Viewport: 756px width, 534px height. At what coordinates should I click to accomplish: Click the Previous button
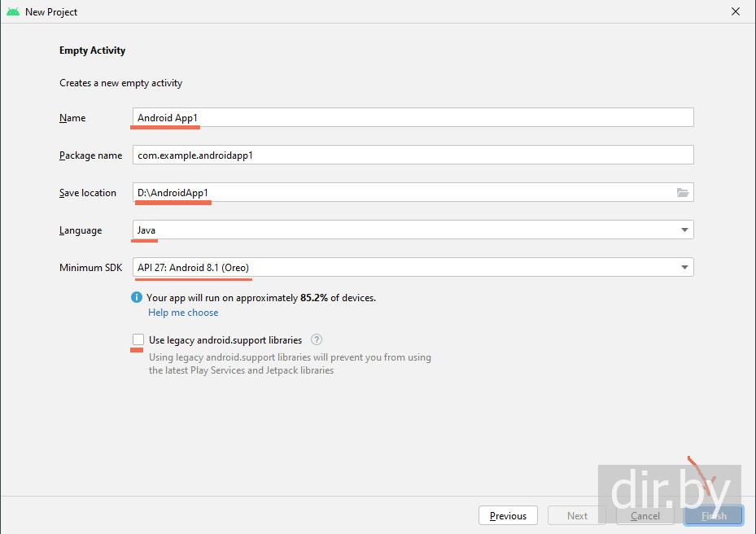[x=508, y=515]
